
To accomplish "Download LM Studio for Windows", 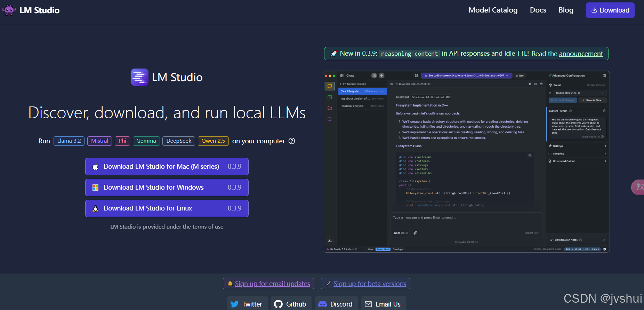I will (167, 188).
